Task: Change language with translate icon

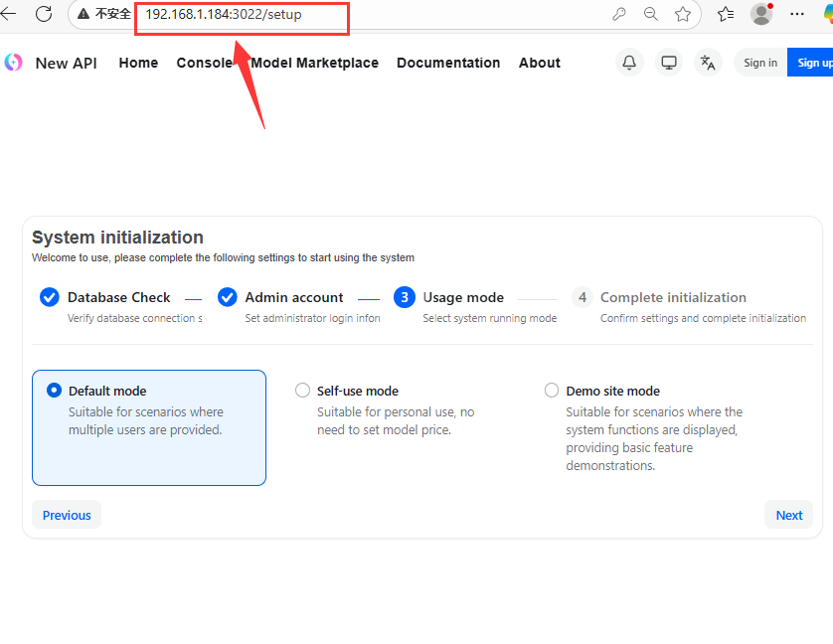Action: point(708,63)
